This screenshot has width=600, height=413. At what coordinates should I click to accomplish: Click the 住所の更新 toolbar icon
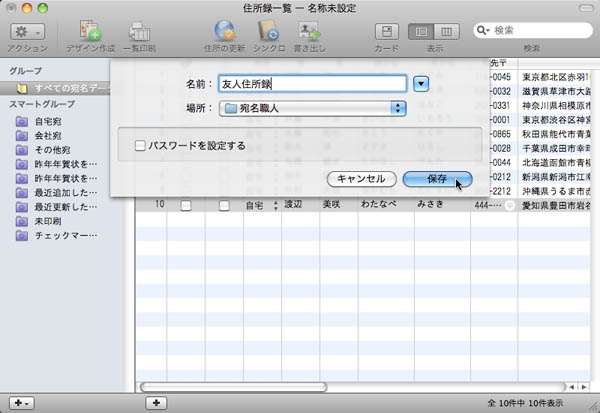pos(223,32)
